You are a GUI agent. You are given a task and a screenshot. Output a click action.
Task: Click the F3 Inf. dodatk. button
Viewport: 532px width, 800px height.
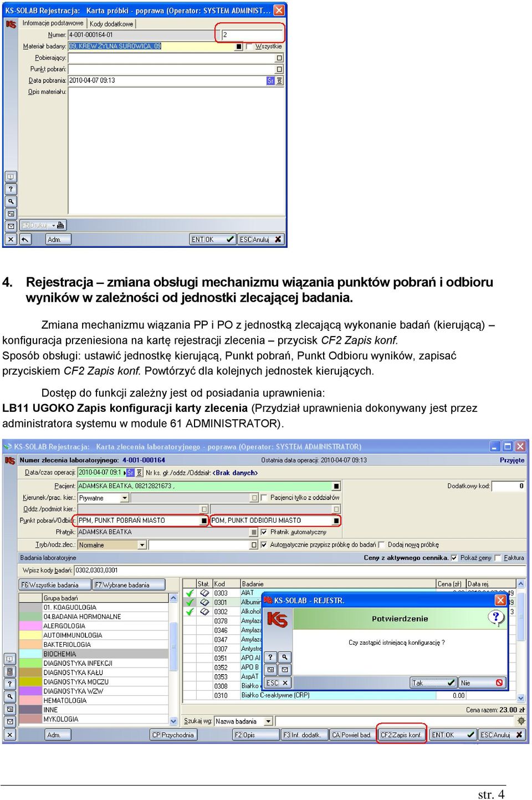(x=305, y=735)
